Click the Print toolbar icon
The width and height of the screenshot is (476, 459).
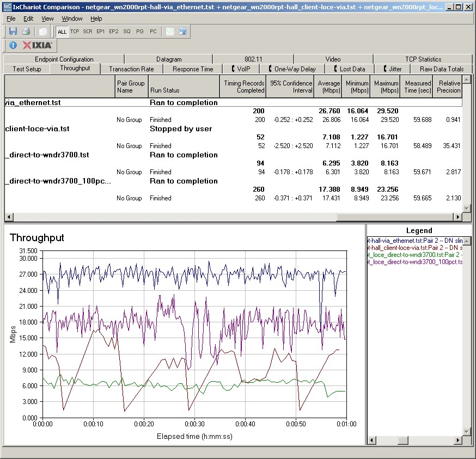[x=26, y=31]
